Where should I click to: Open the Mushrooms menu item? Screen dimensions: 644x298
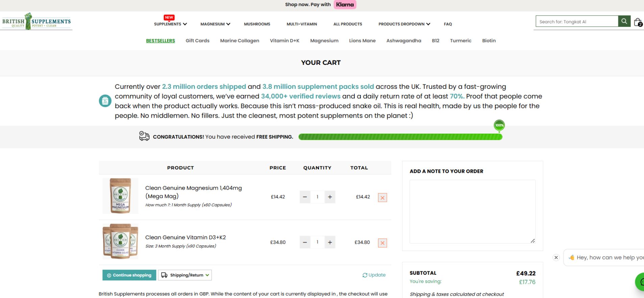pos(257,24)
